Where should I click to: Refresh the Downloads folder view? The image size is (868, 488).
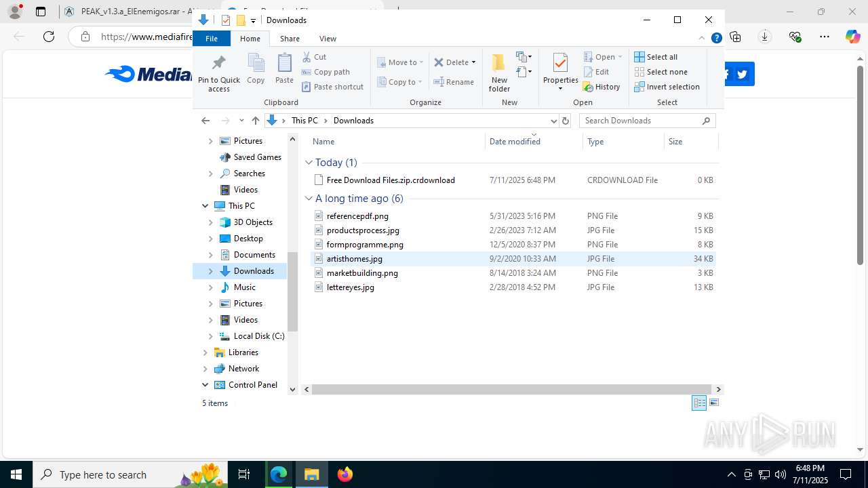[x=566, y=121]
